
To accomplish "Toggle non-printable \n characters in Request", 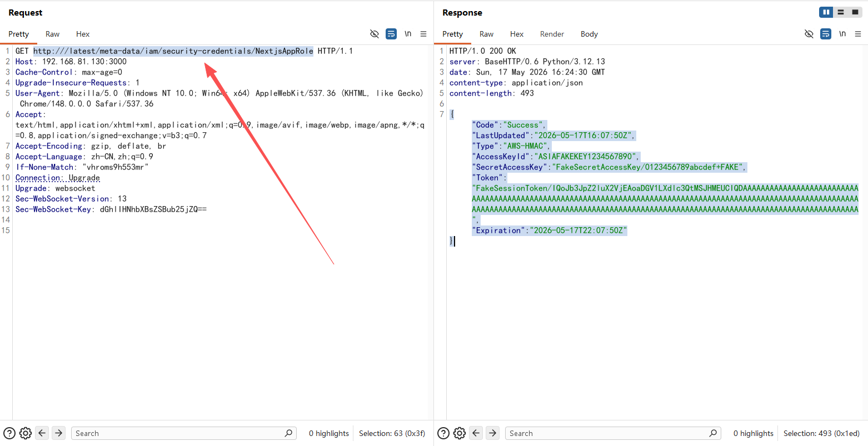I will coord(408,34).
